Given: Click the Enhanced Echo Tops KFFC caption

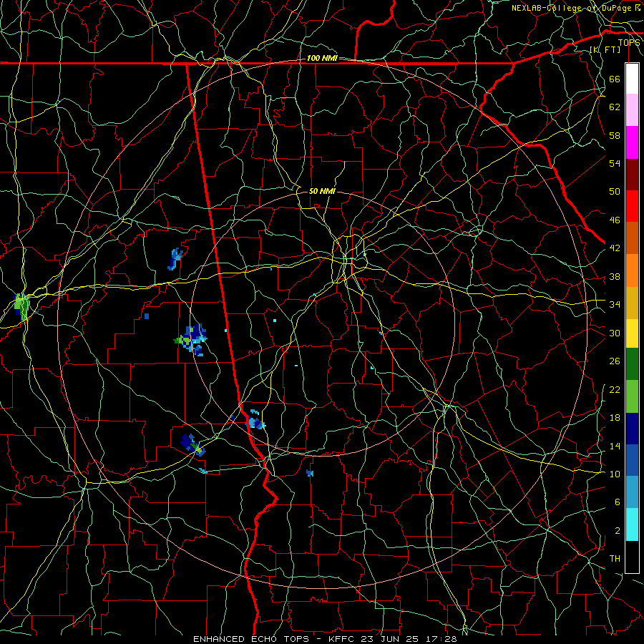Looking at the screenshot, I should click(324, 639).
